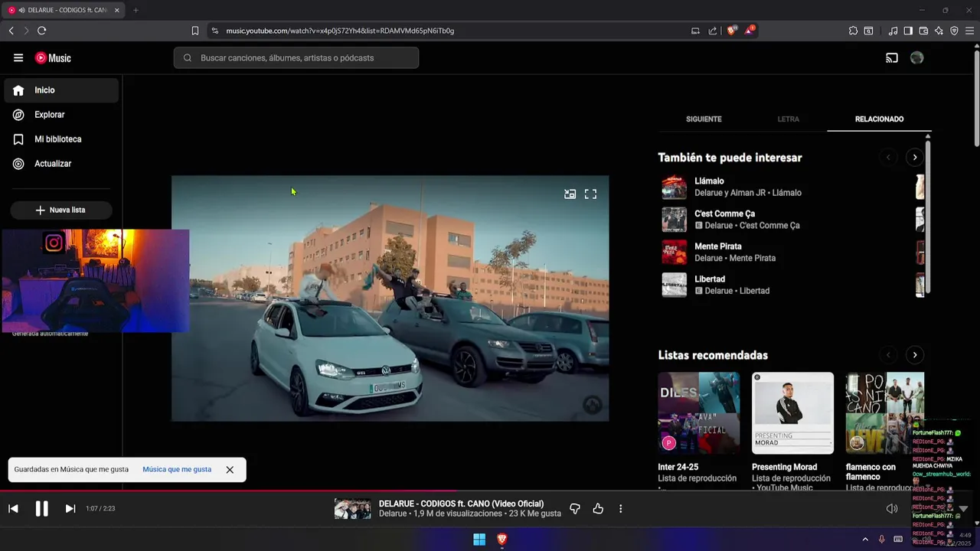Screen dimensions: 980x551
Task: Switch video to miniplayer mode
Action: click(570, 194)
